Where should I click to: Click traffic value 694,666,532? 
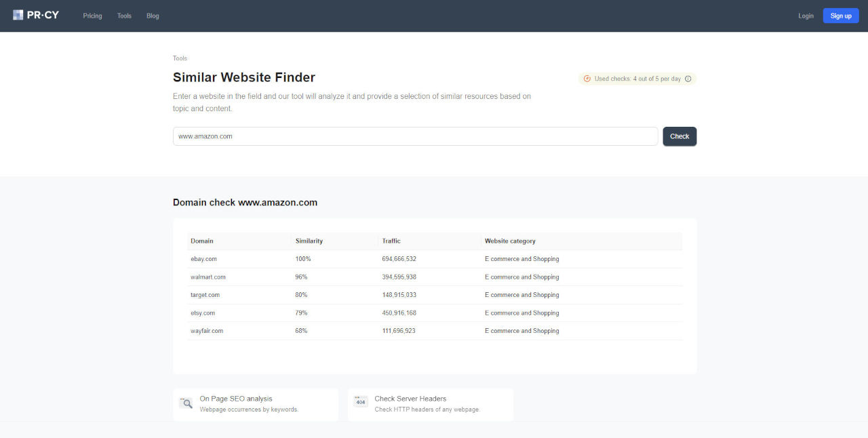tap(399, 259)
